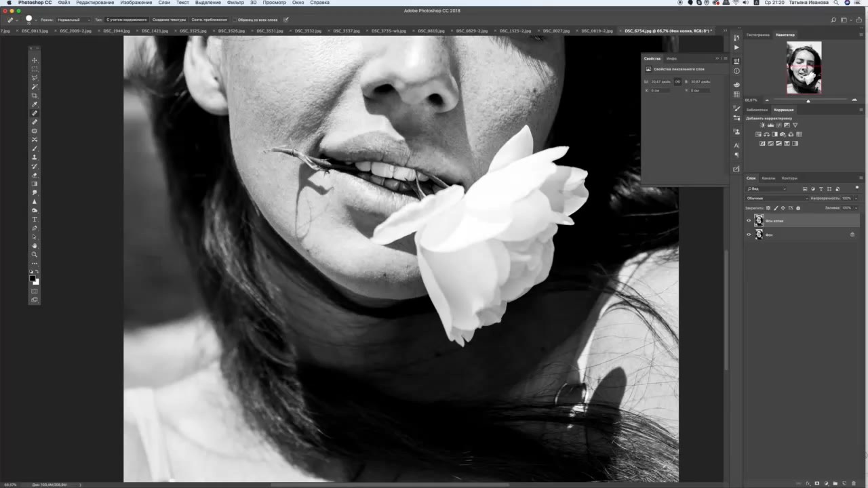Hide the 'Фон копия' layer via its eye icon

749,221
